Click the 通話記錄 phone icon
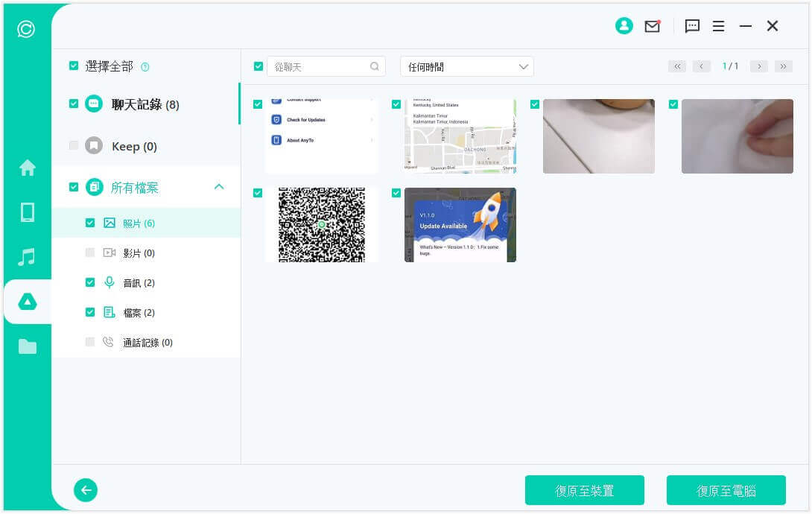This screenshot has width=812, height=514. pyautogui.click(x=108, y=342)
